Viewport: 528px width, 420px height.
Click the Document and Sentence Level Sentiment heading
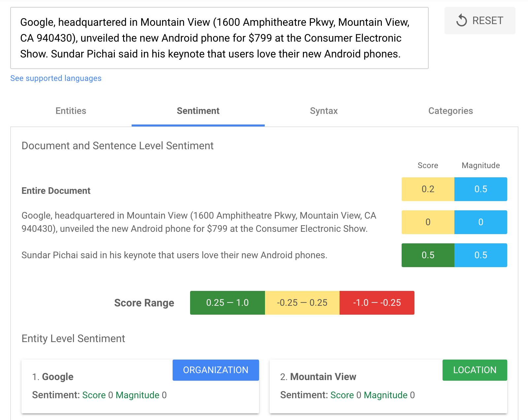tap(117, 146)
